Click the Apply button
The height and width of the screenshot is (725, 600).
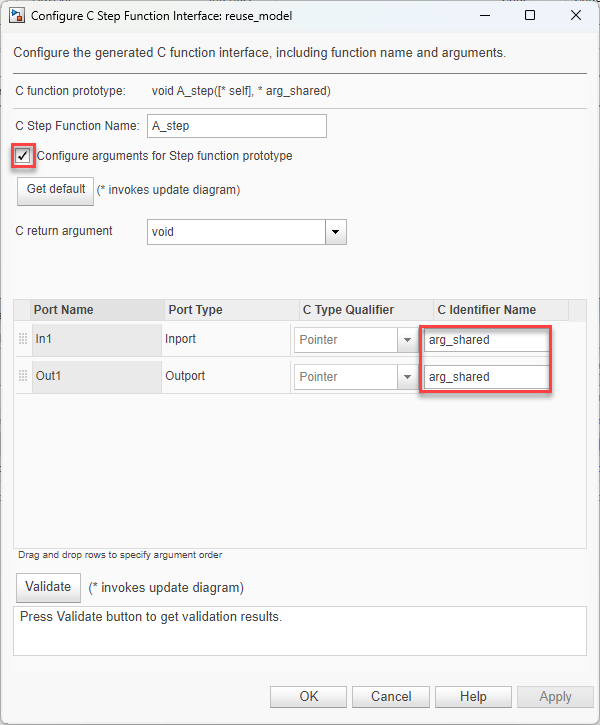coord(555,697)
